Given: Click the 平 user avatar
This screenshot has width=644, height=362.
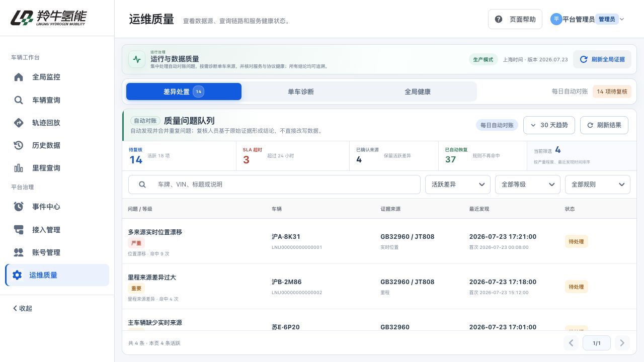Looking at the screenshot, I should pos(556,19).
